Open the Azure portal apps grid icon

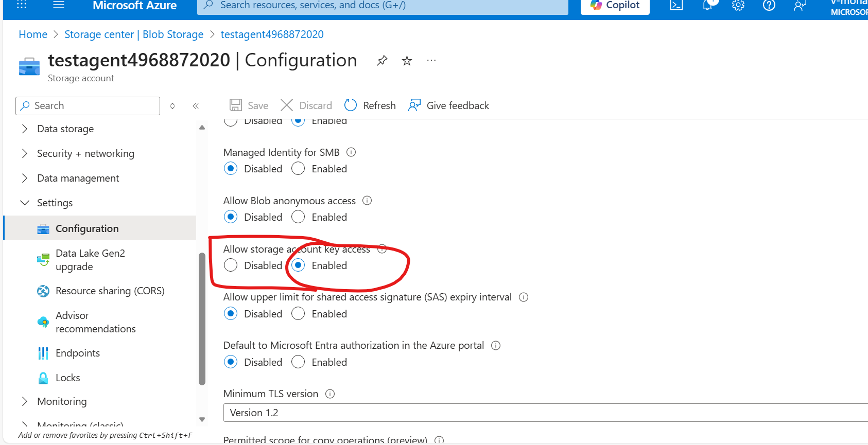[x=22, y=5]
